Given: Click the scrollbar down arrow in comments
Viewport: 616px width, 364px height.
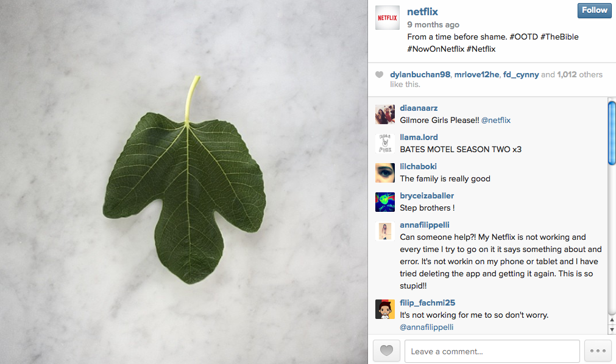Looking at the screenshot, I should (612, 330).
